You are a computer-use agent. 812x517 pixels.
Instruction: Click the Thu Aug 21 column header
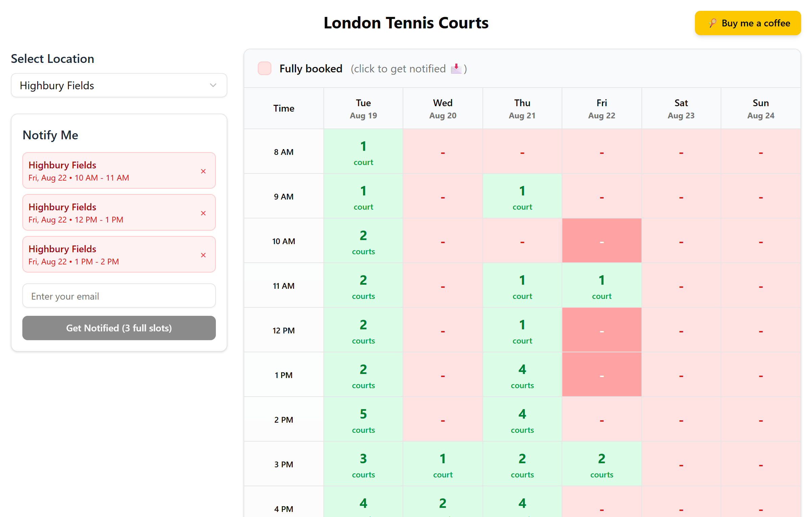pyautogui.click(x=522, y=109)
